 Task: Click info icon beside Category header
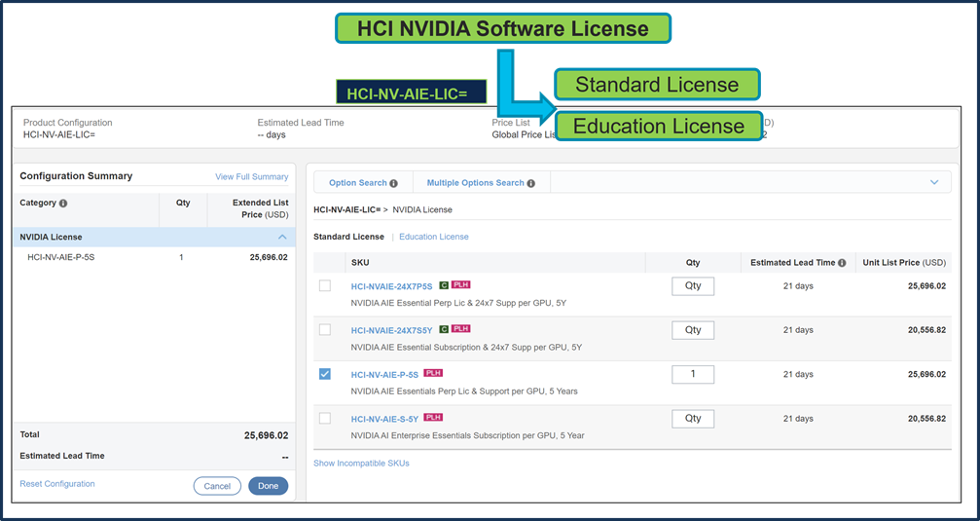(x=63, y=204)
